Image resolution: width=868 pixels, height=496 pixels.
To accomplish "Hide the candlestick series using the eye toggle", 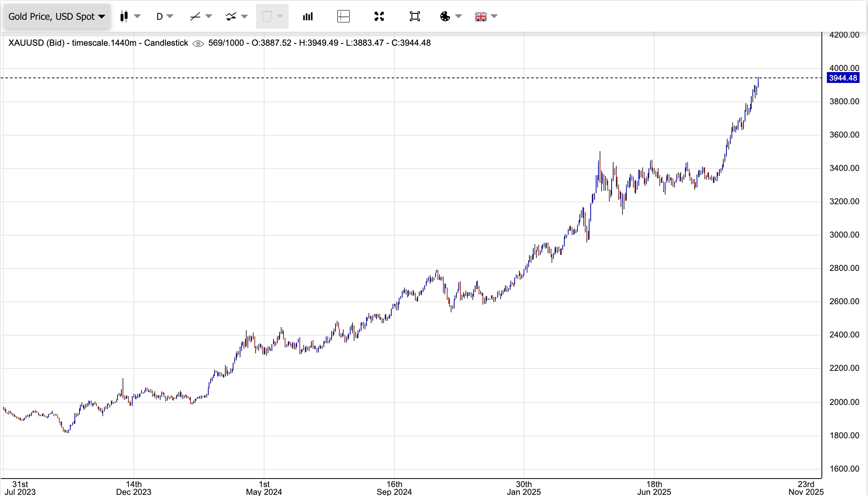I will tap(198, 43).
